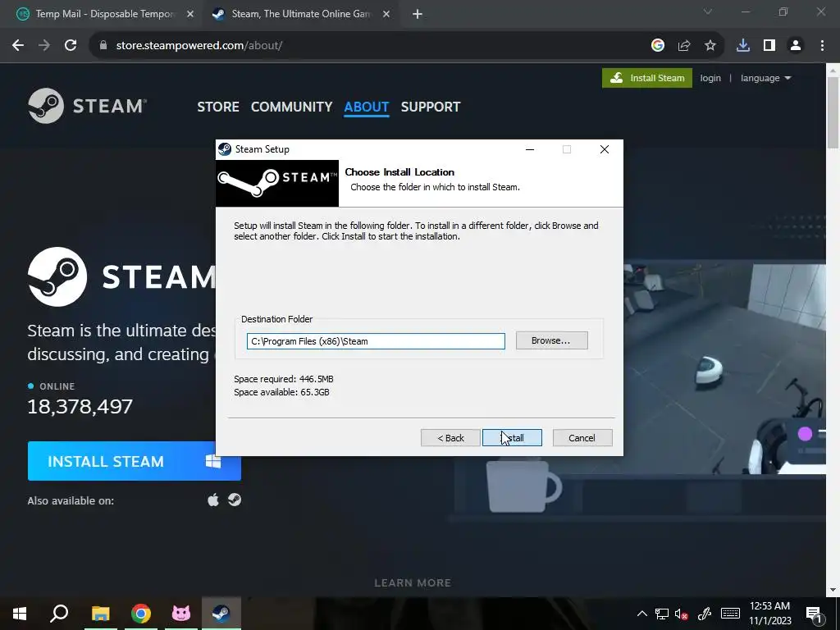Toggle Chrome side panel

tap(769, 46)
